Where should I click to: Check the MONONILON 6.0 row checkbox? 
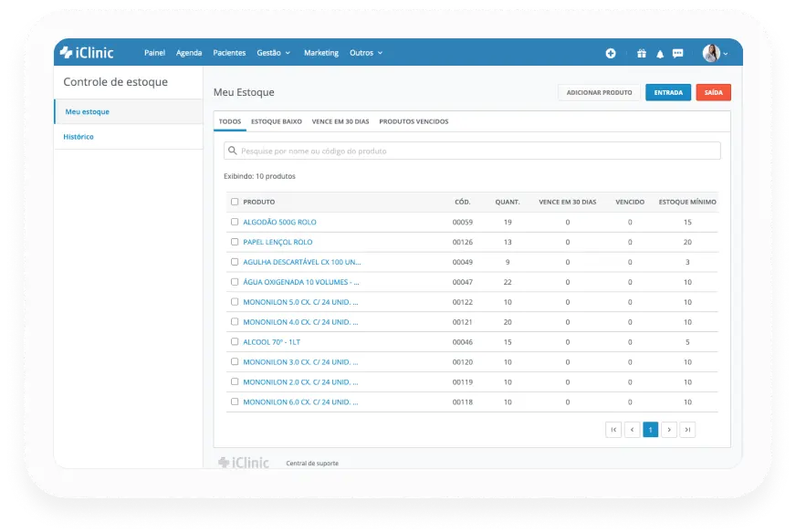235,402
